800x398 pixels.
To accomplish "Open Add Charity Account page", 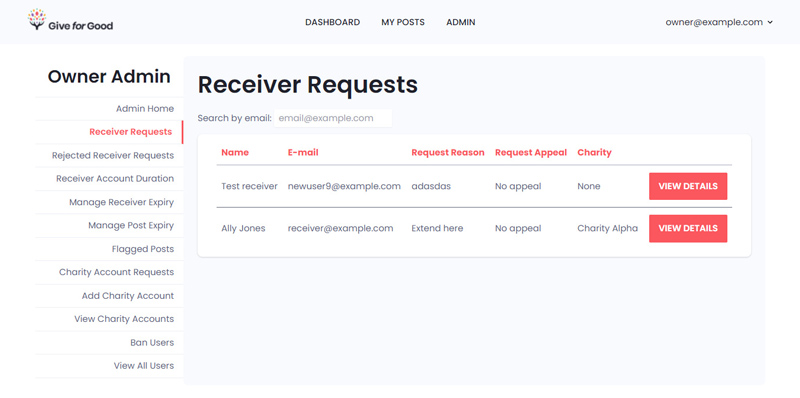I will 128,295.
